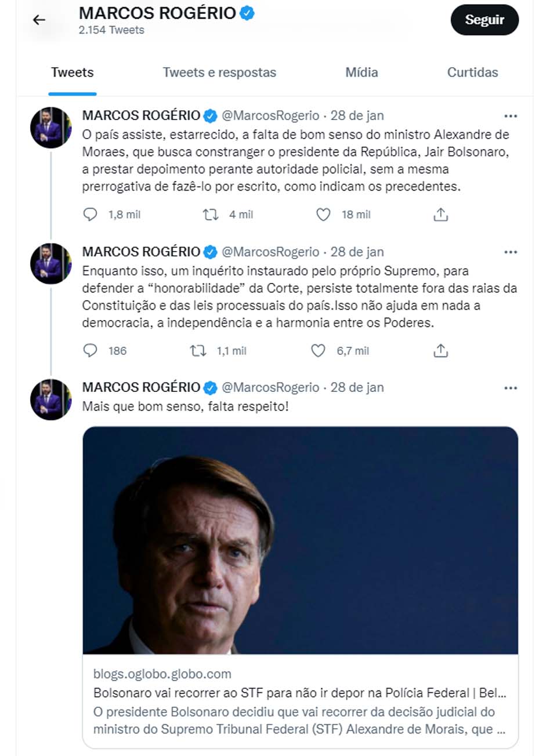Open more options on the second tweet

click(511, 252)
